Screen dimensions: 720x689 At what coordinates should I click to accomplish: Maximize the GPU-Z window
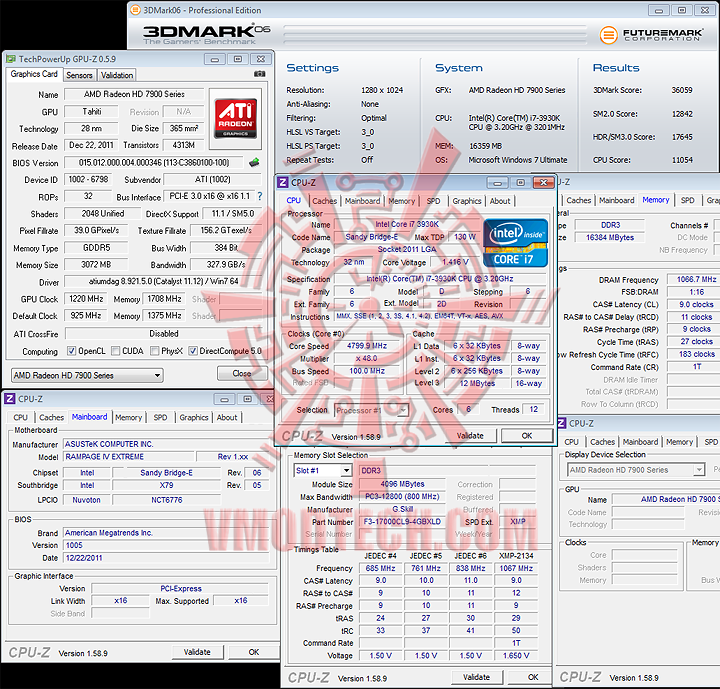pyautogui.click(x=237, y=59)
